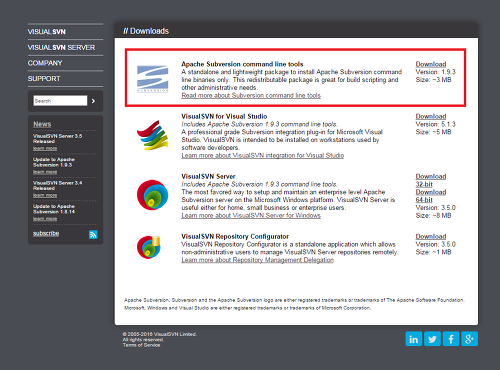Click the Repository Configurator logo icon
The image size is (500, 370).
[x=149, y=247]
